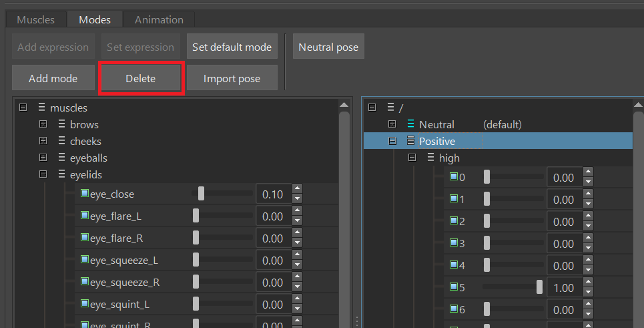Click the Import pose button
This screenshot has width=644, height=328.
(232, 78)
